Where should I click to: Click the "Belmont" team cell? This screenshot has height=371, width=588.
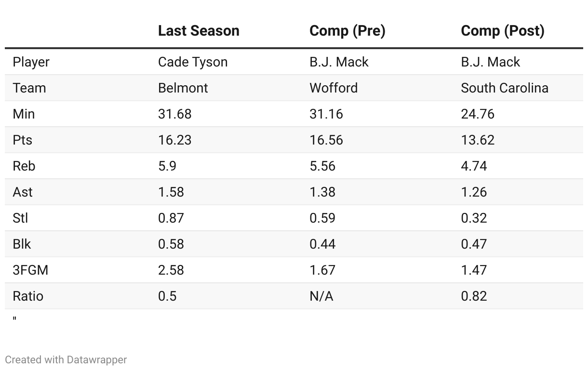pyautogui.click(x=183, y=88)
